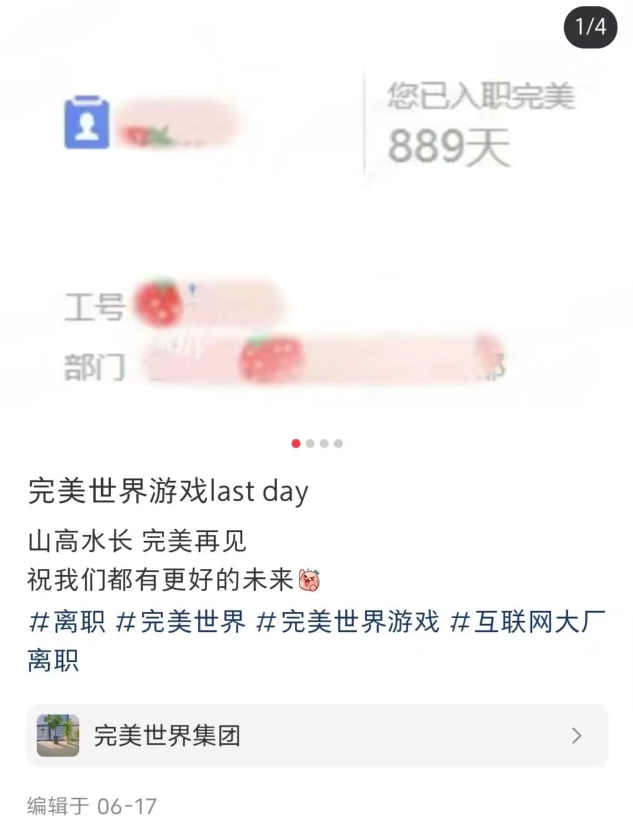Image resolution: width=633 pixels, height=840 pixels.
Task: Tap the strawberry sticker beside 工号
Action: 157,303
